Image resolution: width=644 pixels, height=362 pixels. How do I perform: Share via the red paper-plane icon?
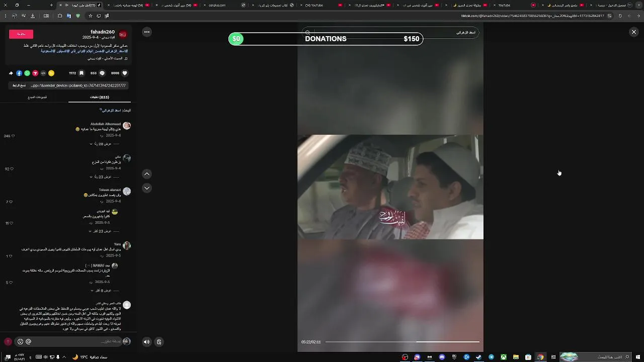coord(35,73)
